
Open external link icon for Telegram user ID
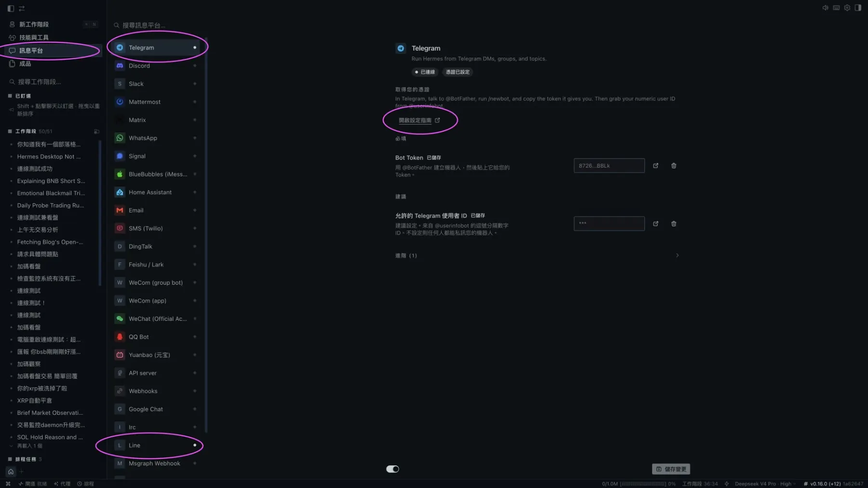coord(655,224)
